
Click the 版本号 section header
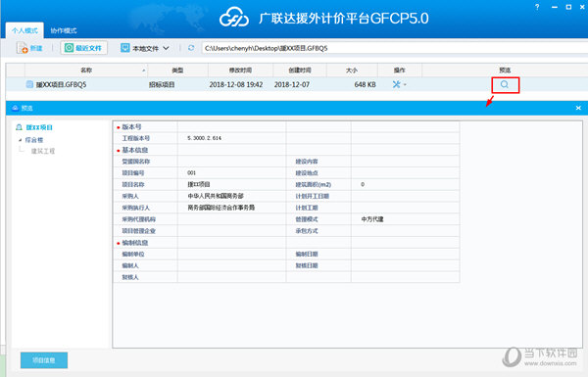pyautogui.click(x=131, y=127)
